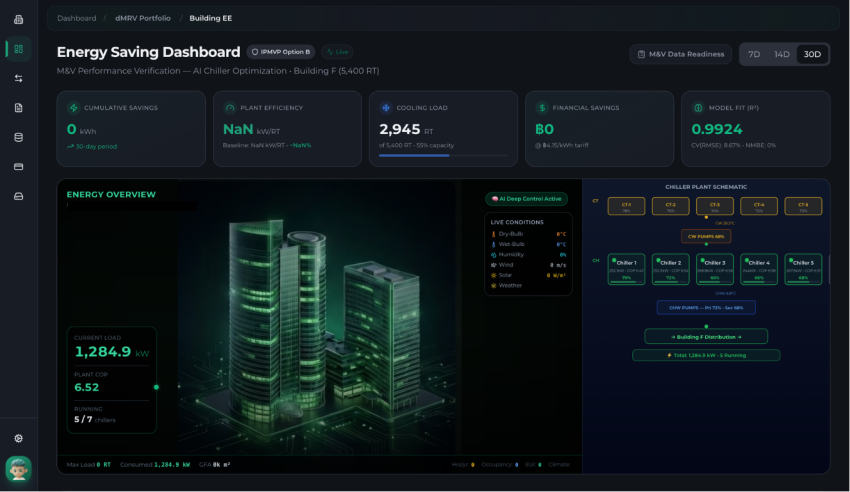Select cooling tower CT-2
This screenshot has height=492, width=850.
coord(671,206)
